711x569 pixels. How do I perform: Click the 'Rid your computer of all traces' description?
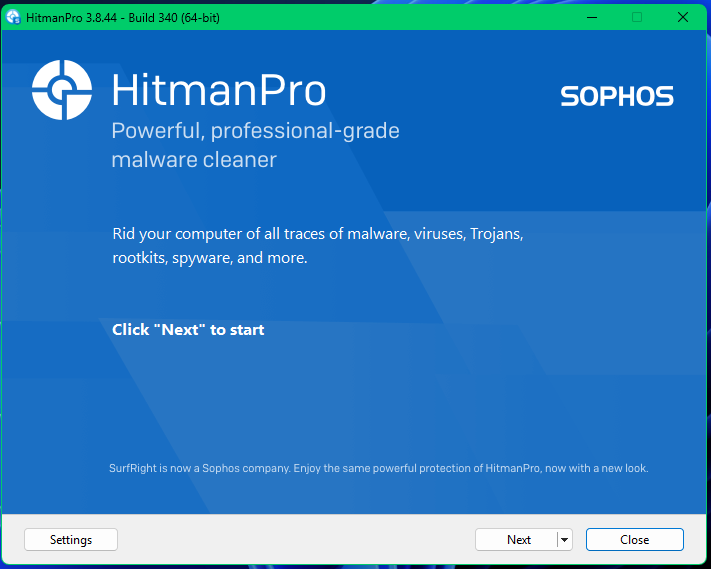click(x=318, y=246)
